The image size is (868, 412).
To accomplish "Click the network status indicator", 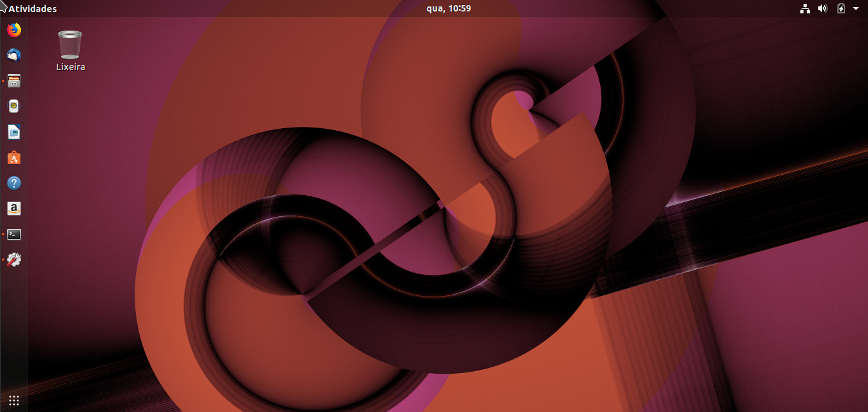I will [x=805, y=8].
